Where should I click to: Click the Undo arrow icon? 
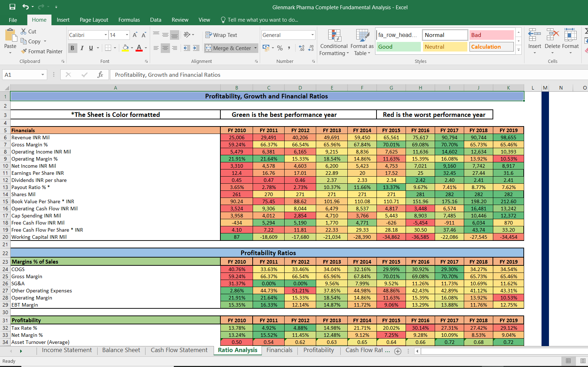coord(26,7)
